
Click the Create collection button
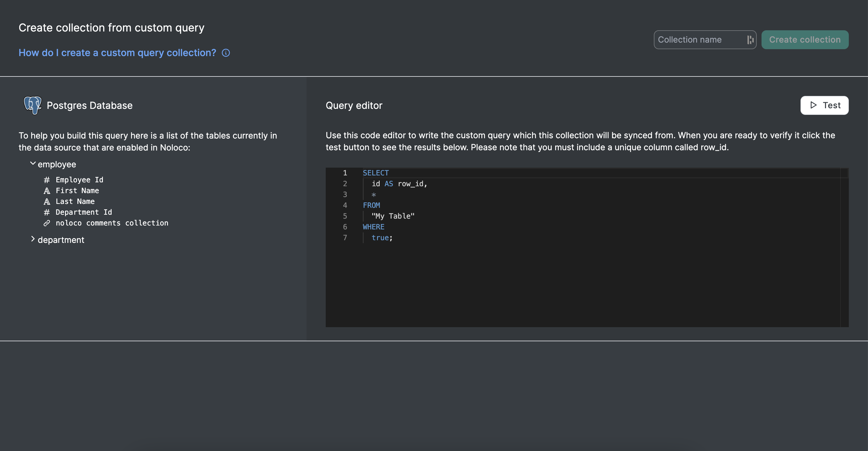tap(805, 40)
